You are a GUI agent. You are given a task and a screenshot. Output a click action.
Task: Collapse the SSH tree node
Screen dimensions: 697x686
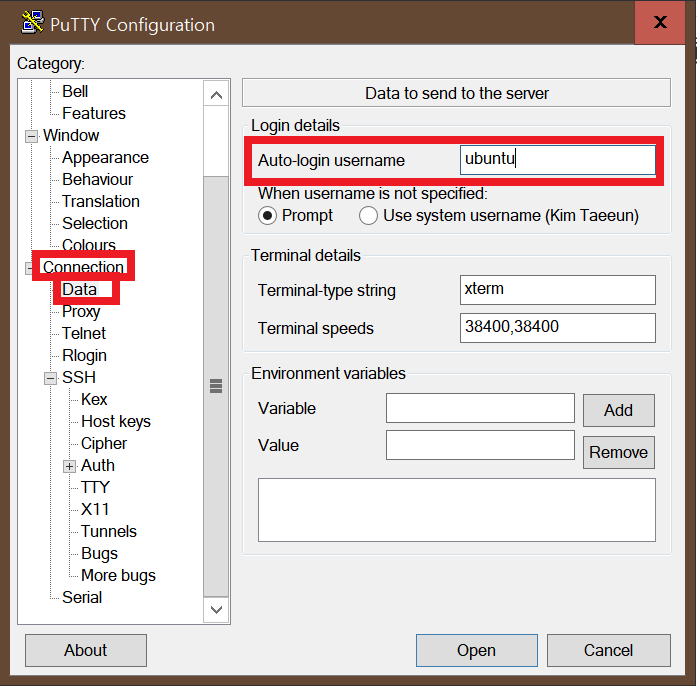click(x=50, y=378)
